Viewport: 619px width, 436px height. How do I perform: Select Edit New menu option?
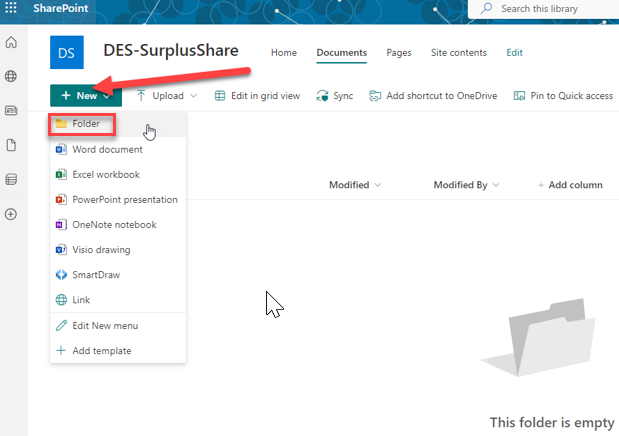118,326
